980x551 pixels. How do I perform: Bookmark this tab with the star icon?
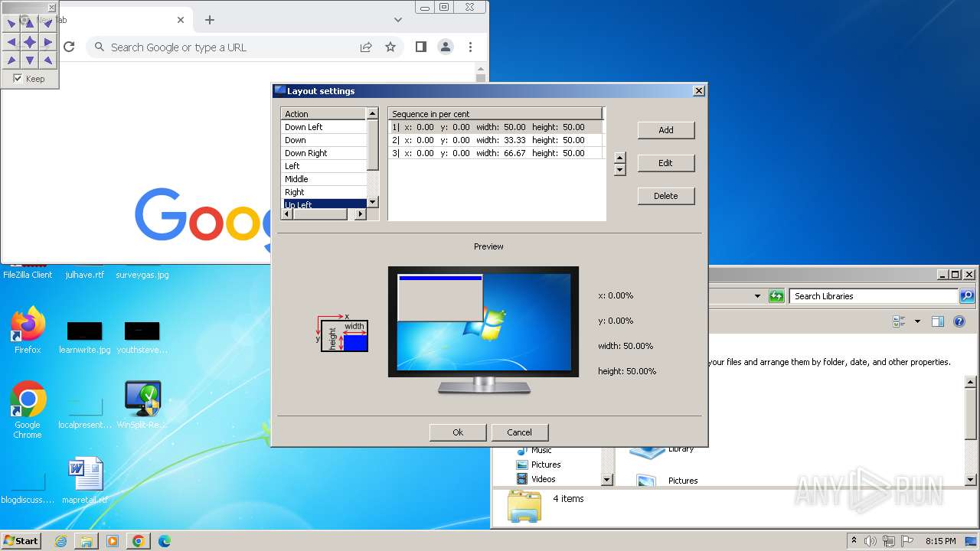pyautogui.click(x=390, y=47)
